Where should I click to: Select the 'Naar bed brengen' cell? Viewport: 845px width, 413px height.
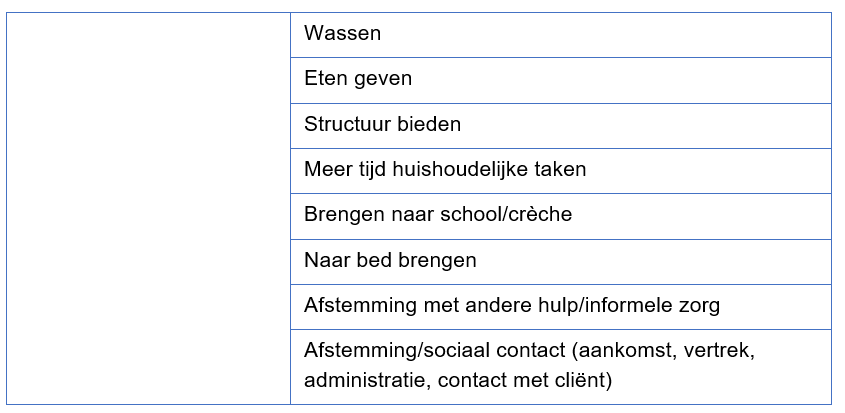pos(560,260)
